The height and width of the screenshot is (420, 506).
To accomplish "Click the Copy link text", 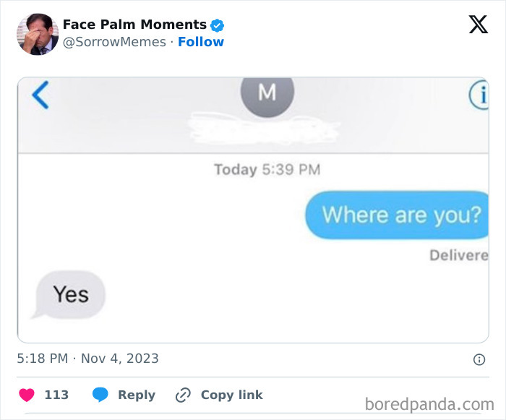I will 231,395.
